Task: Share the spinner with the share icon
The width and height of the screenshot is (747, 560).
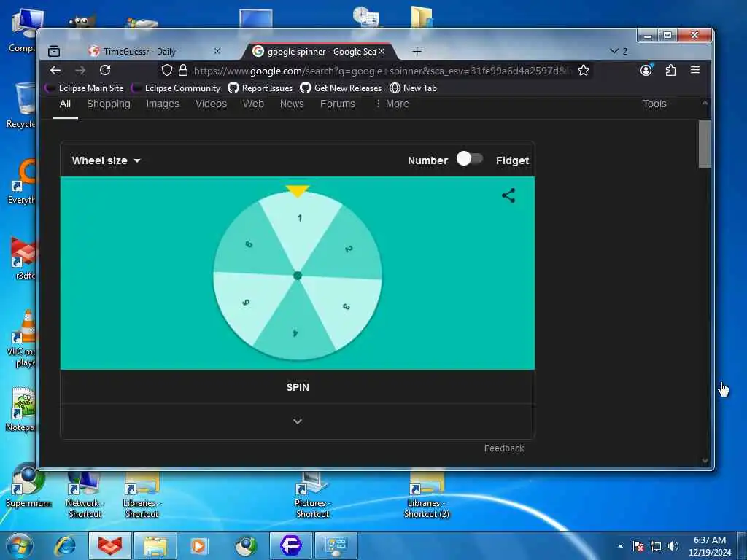Action: [508, 195]
